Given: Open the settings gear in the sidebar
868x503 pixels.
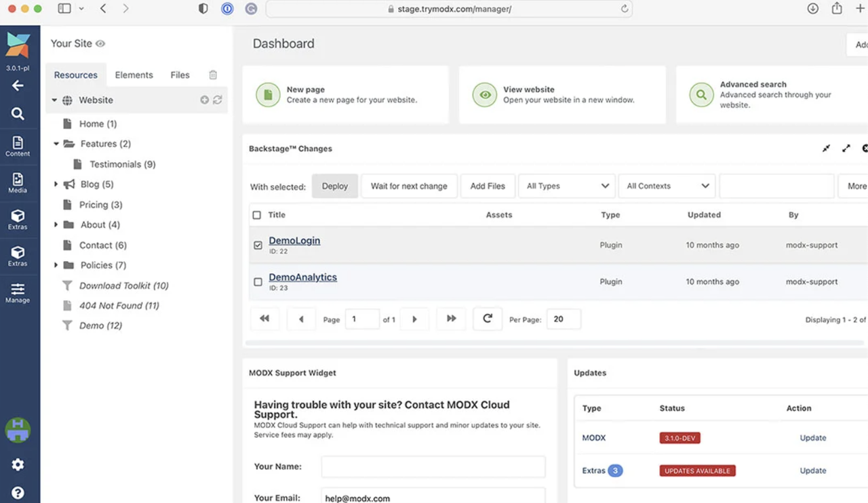Looking at the screenshot, I should (x=18, y=464).
